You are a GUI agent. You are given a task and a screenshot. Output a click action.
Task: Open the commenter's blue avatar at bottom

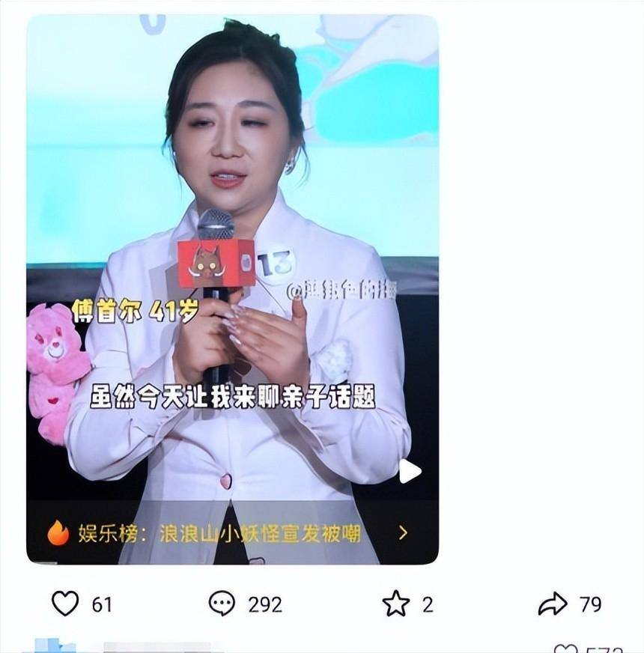(x=53, y=646)
